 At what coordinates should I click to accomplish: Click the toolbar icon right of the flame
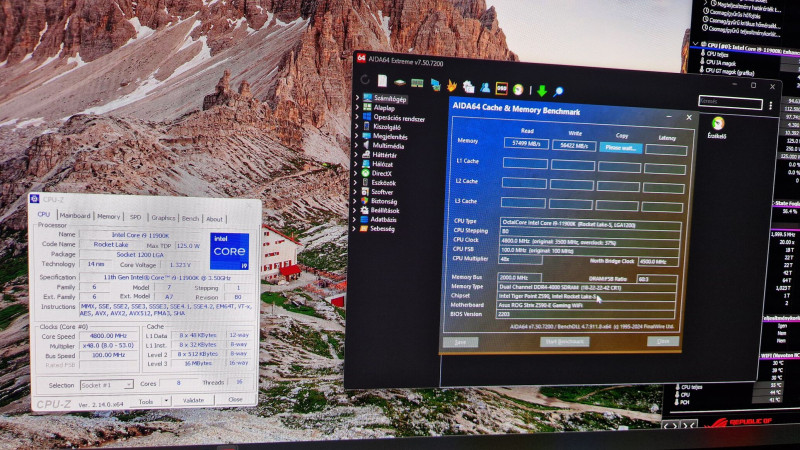[x=468, y=87]
